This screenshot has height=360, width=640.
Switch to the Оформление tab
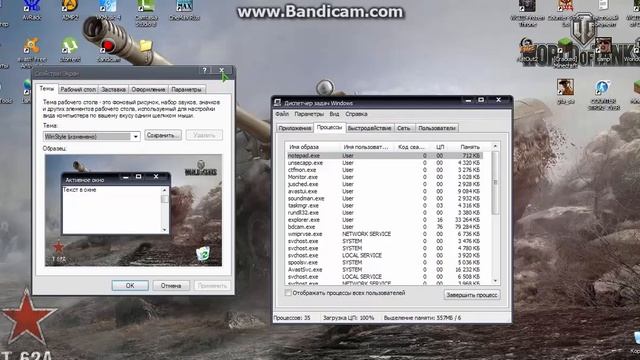[148, 89]
